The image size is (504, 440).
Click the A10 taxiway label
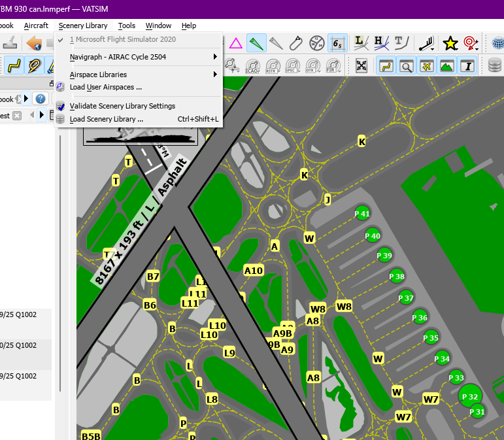point(253,271)
